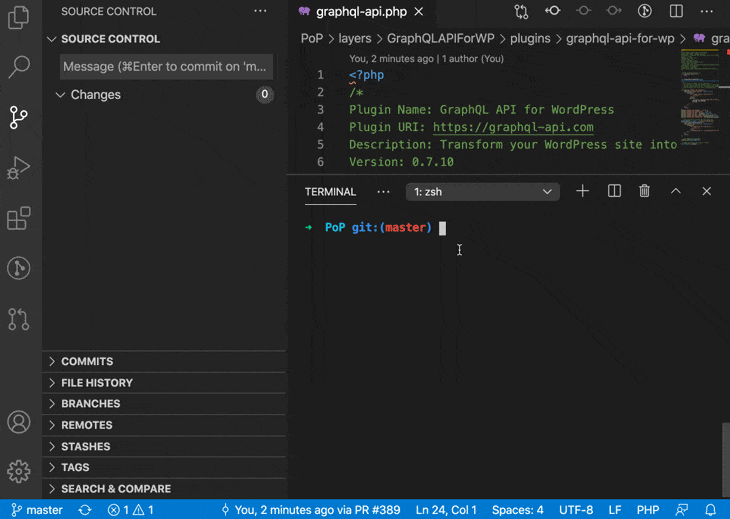The width and height of the screenshot is (730, 519).
Task: Expand the STASHES section
Action: (164, 447)
